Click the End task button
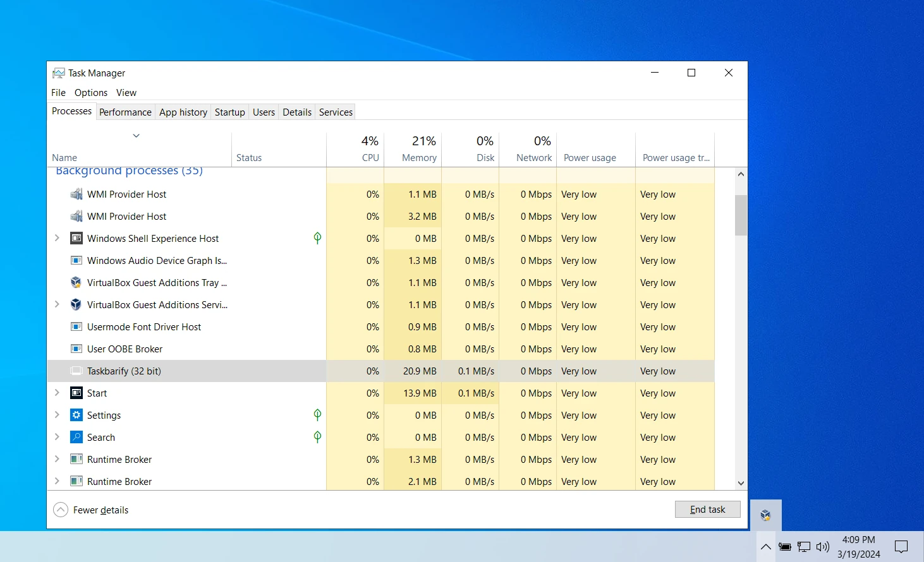924x562 pixels. (x=707, y=509)
